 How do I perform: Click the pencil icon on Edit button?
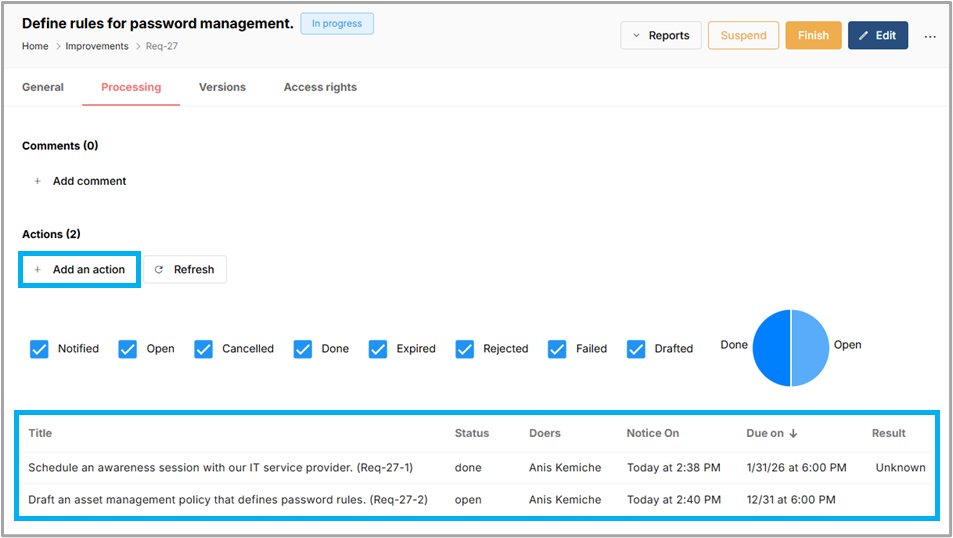pos(863,36)
